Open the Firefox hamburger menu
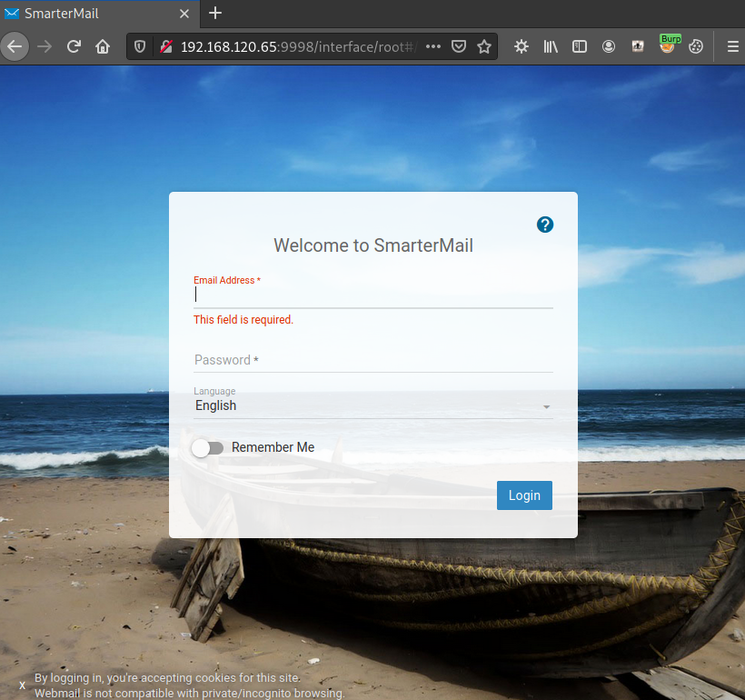This screenshot has width=745, height=700. click(732, 46)
